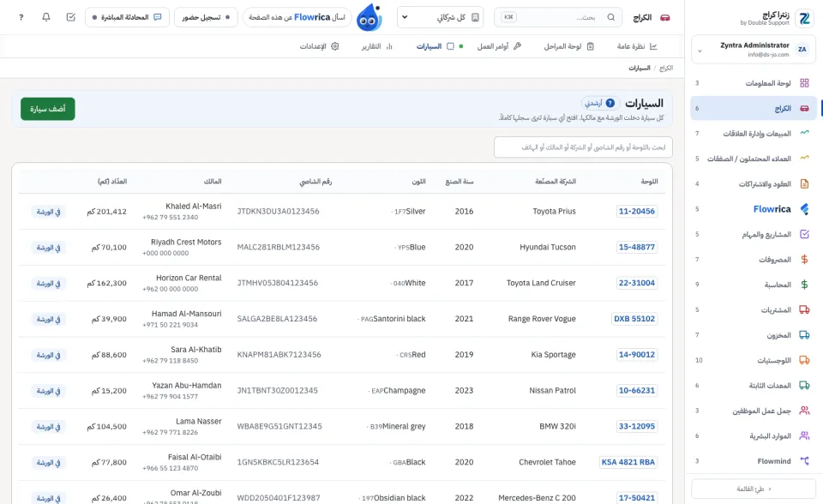Click the Zyntra logo icon in sidebar

click(x=804, y=18)
